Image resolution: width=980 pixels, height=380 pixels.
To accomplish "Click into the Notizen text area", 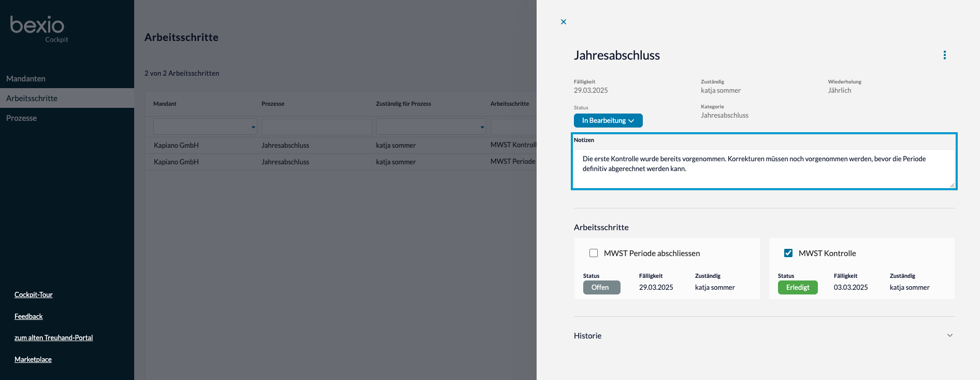I will [x=763, y=168].
